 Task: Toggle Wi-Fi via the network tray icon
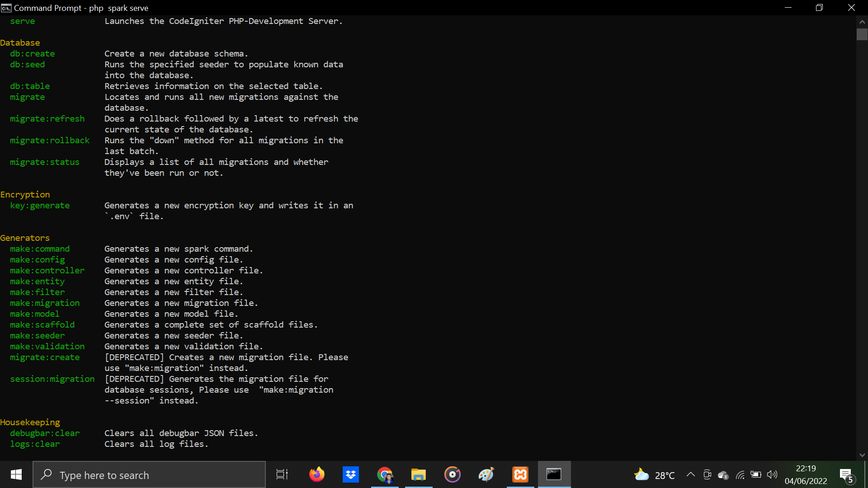pyautogui.click(x=741, y=474)
